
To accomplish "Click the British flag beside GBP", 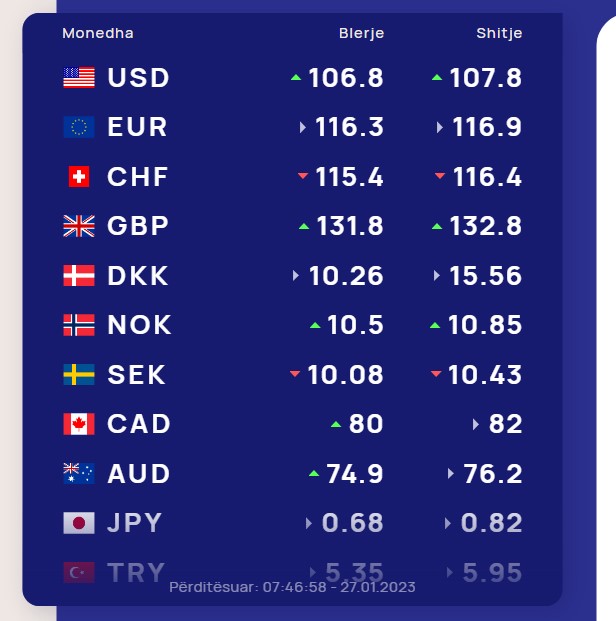I will (79, 226).
